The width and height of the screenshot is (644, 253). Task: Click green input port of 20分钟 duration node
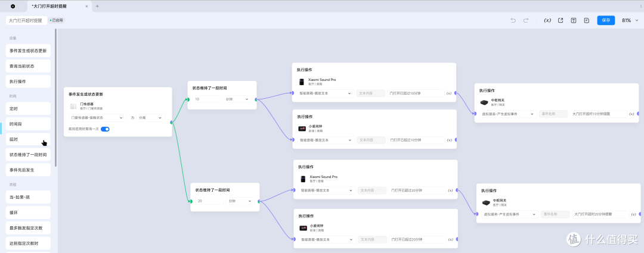(x=191, y=201)
